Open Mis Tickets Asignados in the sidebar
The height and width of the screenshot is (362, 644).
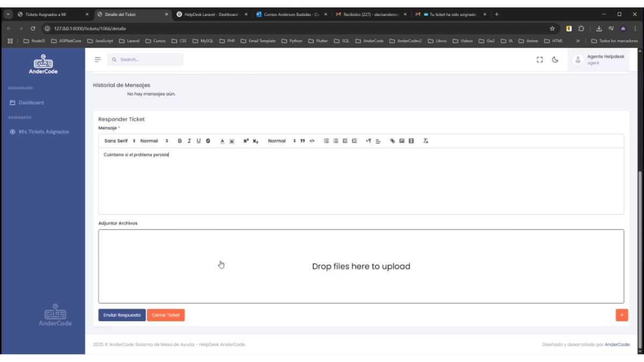pos(43,132)
